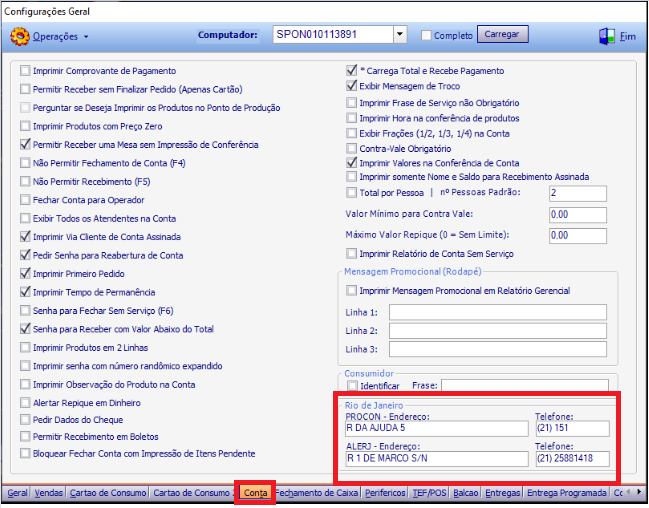
Task: Click the Máximo Valor Repique field
Action: [x=578, y=236]
